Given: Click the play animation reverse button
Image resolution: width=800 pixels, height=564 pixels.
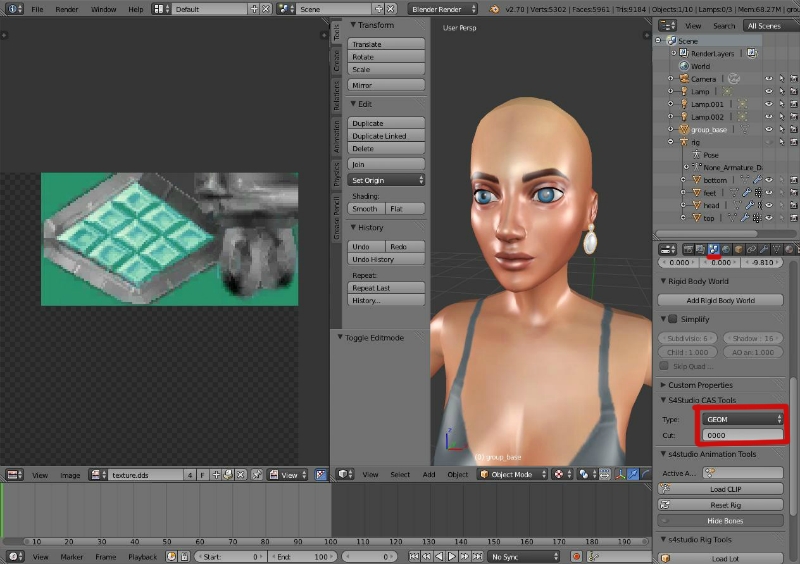Looking at the screenshot, I should click(x=439, y=556).
